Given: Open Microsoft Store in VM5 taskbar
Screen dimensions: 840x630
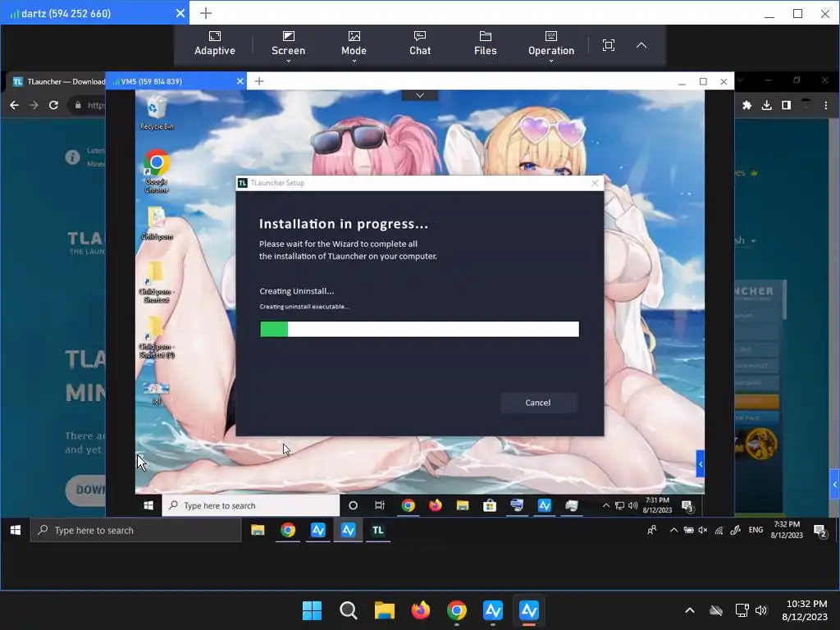Looking at the screenshot, I should pyautogui.click(x=490, y=505).
